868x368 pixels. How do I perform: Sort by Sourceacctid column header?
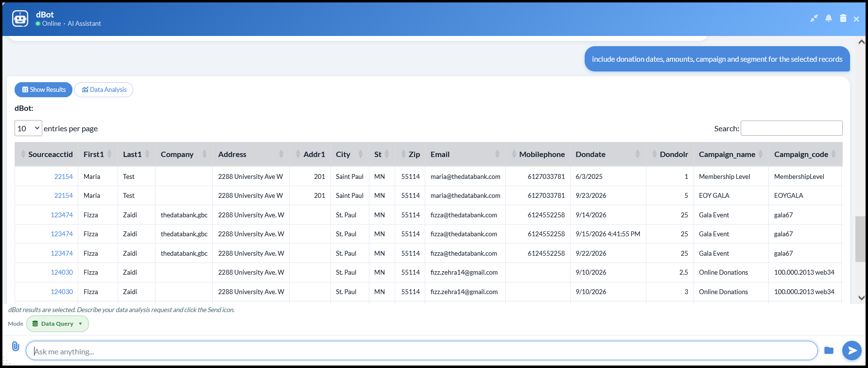(x=47, y=154)
